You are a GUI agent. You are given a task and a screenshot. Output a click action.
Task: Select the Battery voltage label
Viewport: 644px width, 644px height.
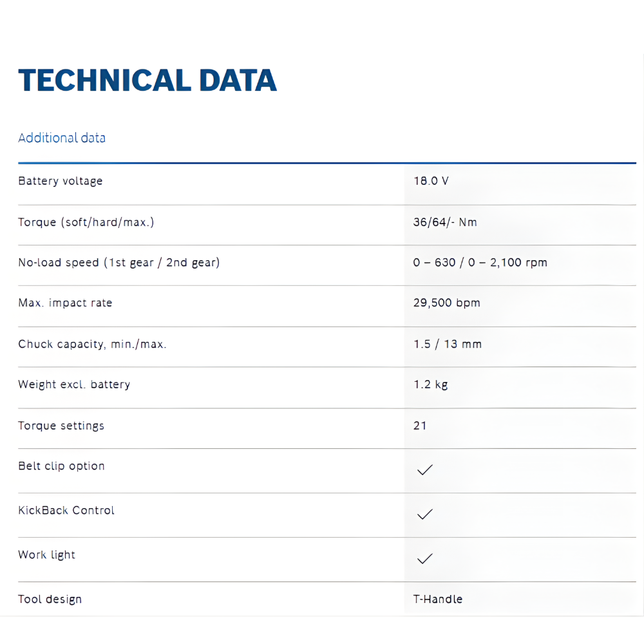pyautogui.click(x=61, y=181)
